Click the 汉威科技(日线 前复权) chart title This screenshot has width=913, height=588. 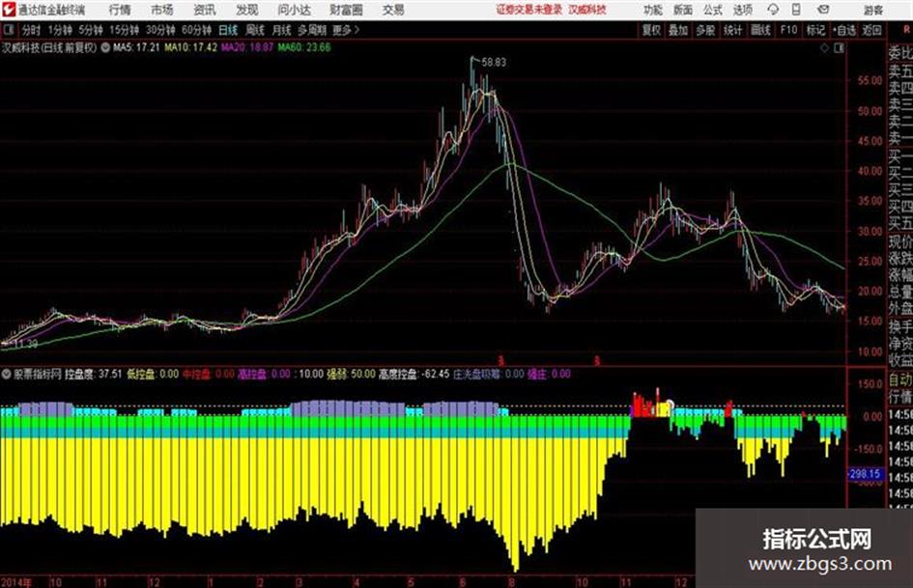pos(49,48)
